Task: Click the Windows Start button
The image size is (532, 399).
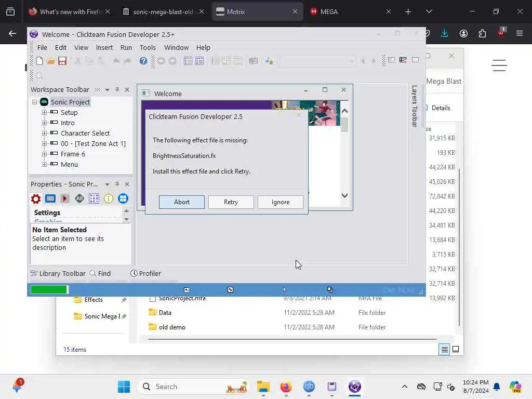Action: point(124,387)
